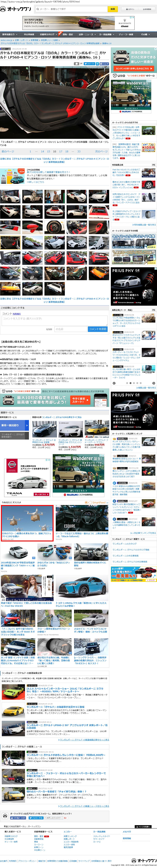Expand the 自動車カタログ menu dropdown

[x=48, y=34]
